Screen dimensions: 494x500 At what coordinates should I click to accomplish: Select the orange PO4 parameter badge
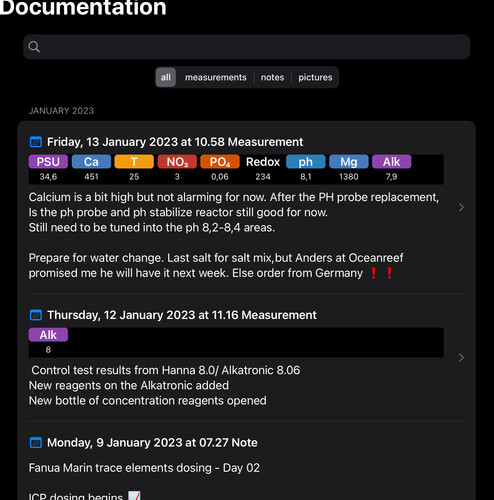(220, 162)
